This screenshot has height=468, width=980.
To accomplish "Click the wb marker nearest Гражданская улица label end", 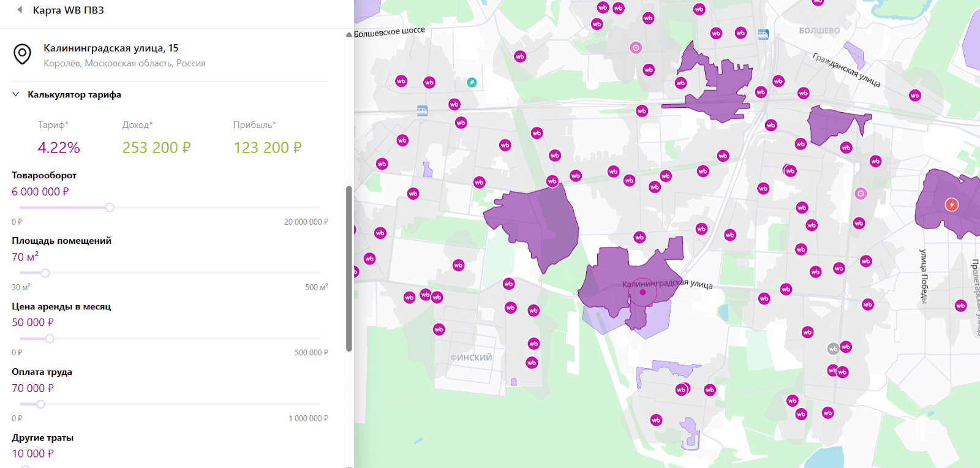I will pyautogui.click(x=915, y=96).
